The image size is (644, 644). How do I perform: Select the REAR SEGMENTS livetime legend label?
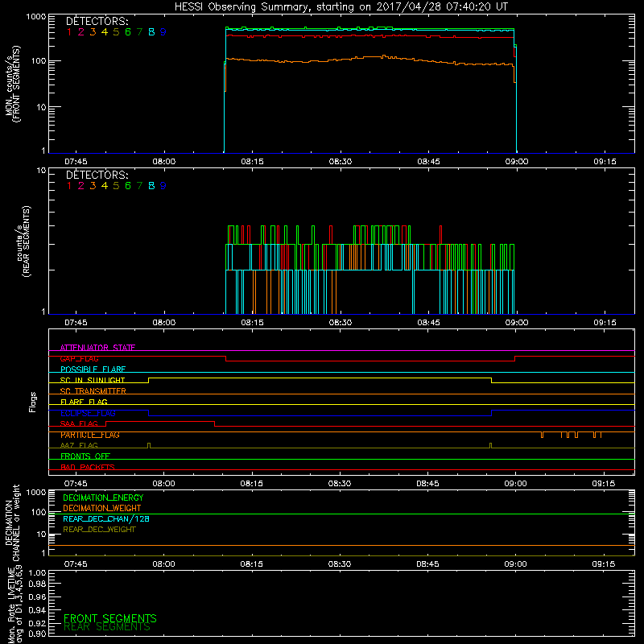[x=107, y=627]
